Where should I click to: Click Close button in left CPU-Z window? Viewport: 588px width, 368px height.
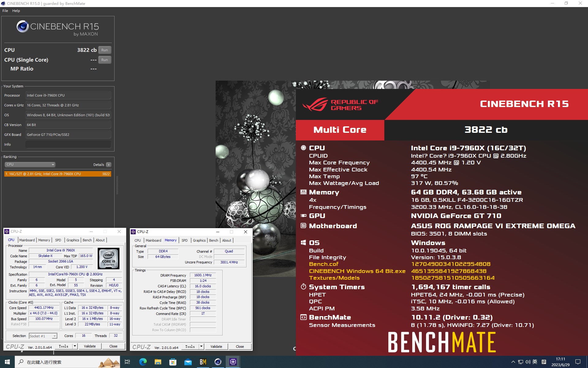click(x=113, y=346)
